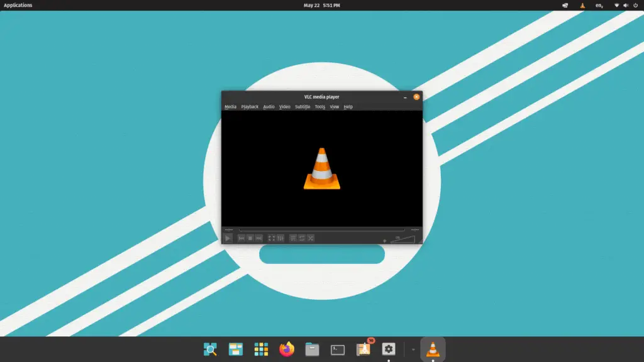The width and height of the screenshot is (644, 362).
Task: Open the Pop!_Shop with update badge
Action: (364, 348)
